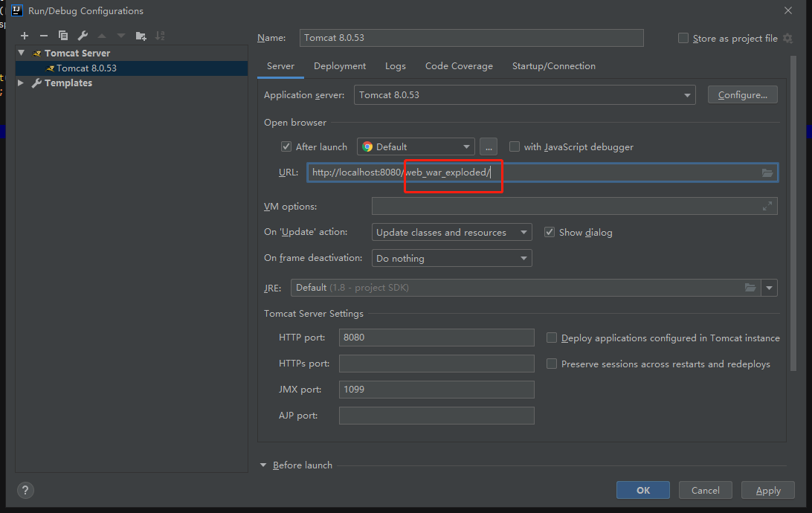Enable with JavaScript debugger checkbox
The height and width of the screenshot is (513, 812).
(515, 146)
